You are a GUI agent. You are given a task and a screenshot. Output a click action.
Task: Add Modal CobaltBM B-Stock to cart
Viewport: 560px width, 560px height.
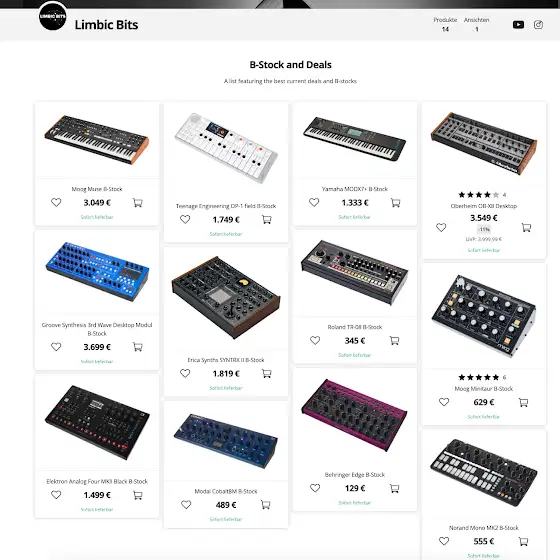(265, 505)
